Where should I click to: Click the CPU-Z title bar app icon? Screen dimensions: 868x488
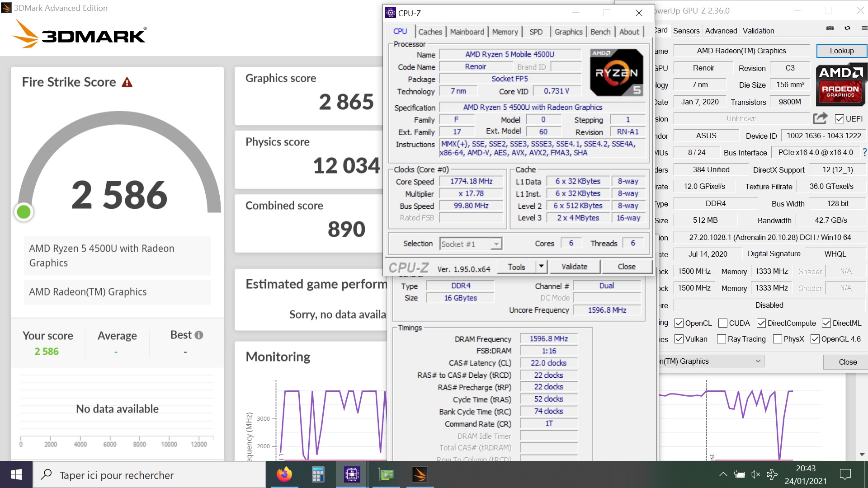pyautogui.click(x=391, y=13)
